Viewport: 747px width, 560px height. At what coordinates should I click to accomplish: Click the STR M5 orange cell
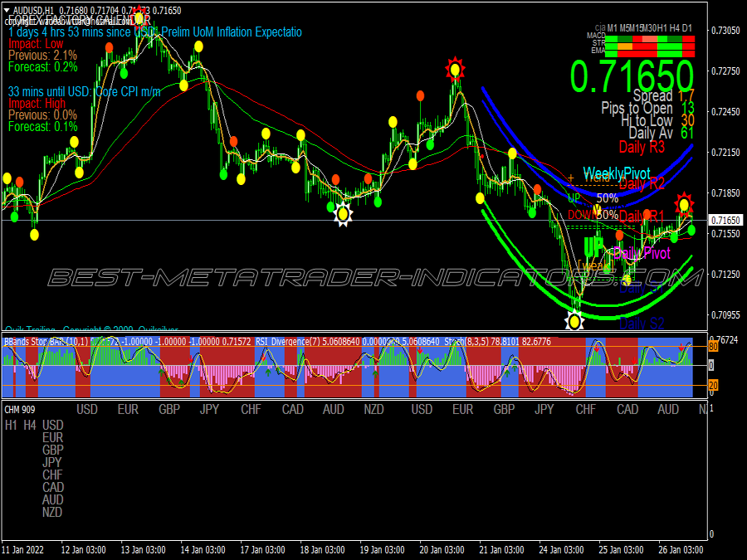click(625, 46)
